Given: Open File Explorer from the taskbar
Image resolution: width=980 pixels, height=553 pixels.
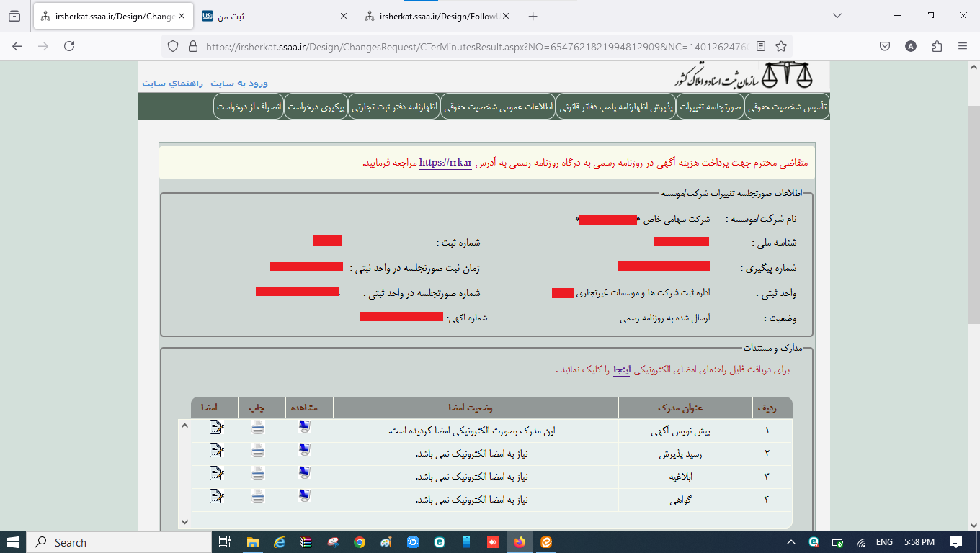Looking at the screenshot, I should (252, 542).
